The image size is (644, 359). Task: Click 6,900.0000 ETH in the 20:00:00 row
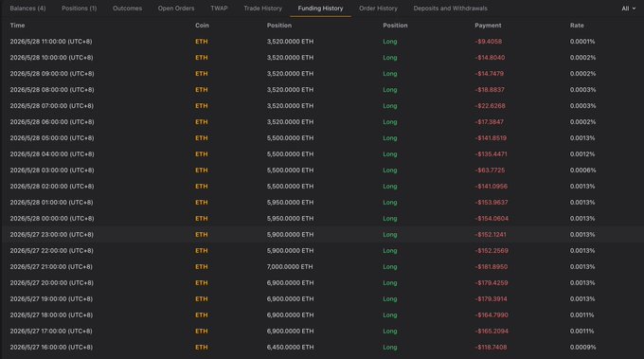coord(291,282)
